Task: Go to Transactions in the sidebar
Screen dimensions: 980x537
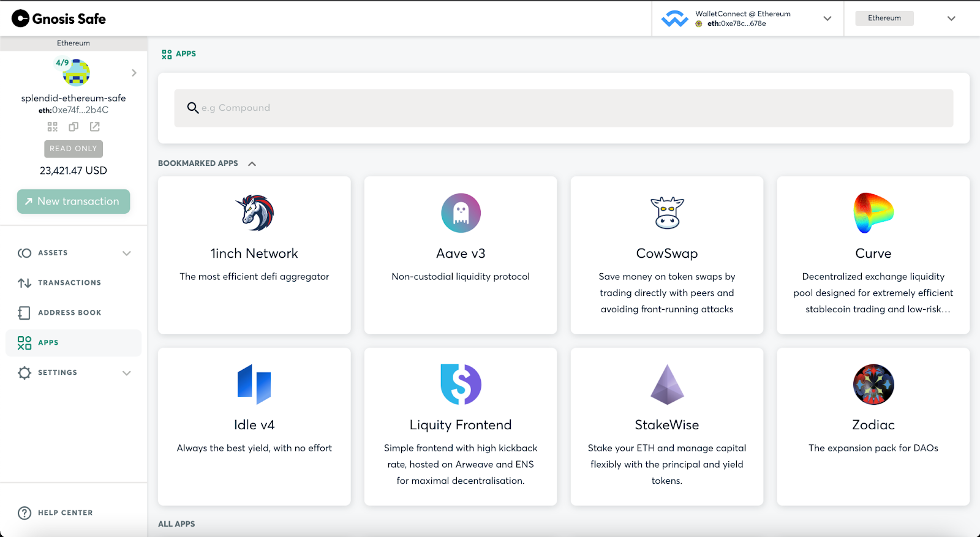Action: (x=69, y=283)
